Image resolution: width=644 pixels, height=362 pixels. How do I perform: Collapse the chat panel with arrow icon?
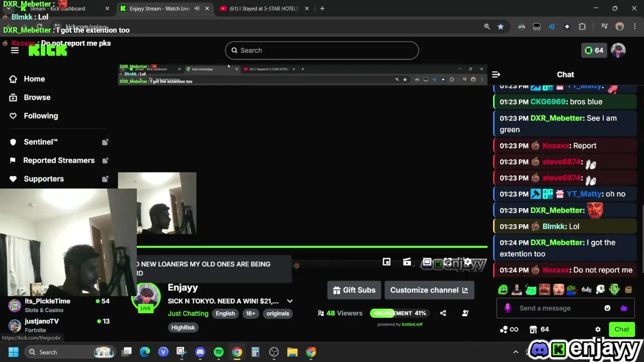pos(496,74)
